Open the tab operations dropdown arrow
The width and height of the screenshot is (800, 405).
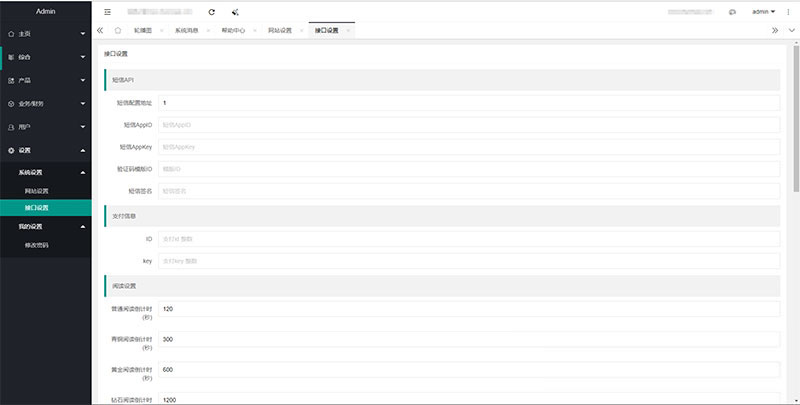tap(791, 30)
